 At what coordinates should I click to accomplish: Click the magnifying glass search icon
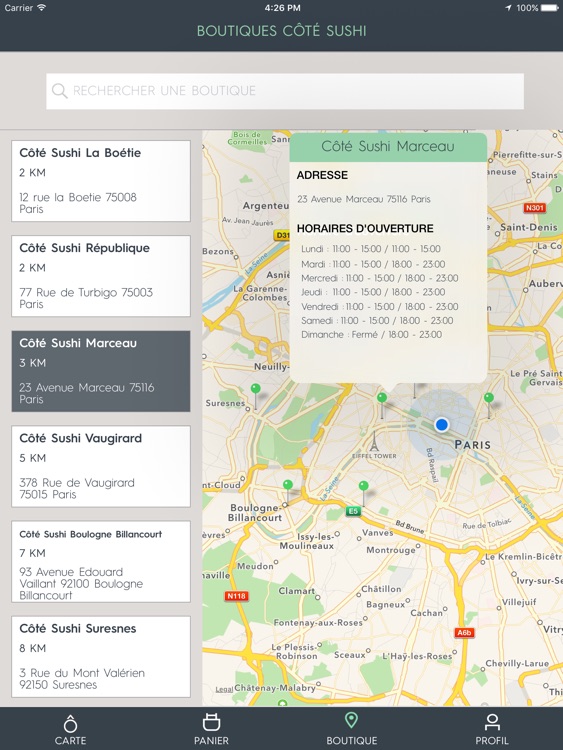point(59,91)
